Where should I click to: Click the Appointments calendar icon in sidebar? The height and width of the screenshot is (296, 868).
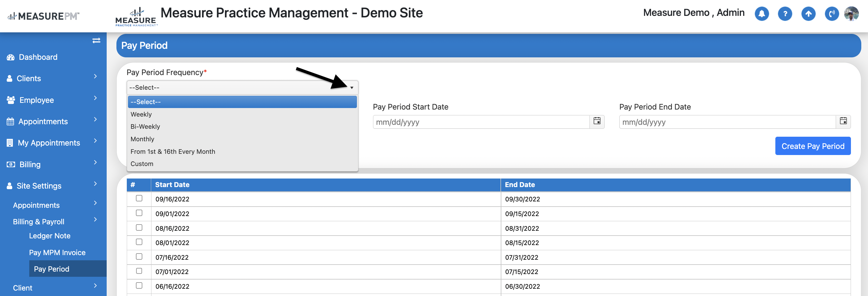tap(10, 121)
